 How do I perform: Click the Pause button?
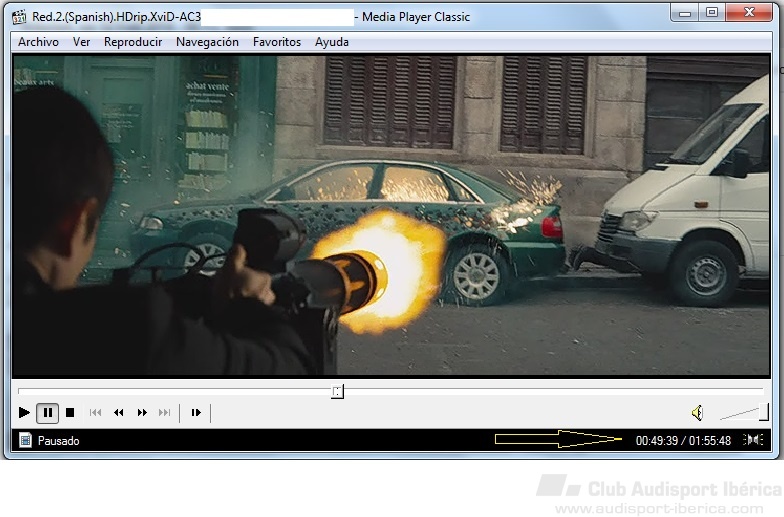pyautogui.click(x=48, y=412)
